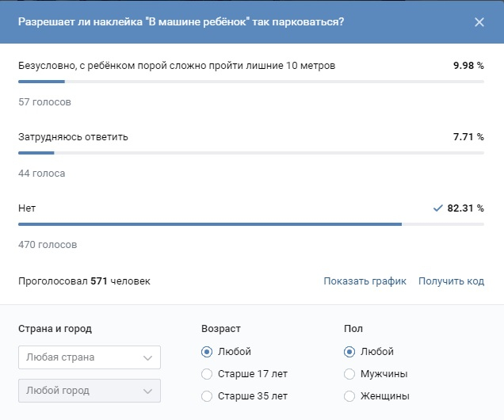Click the Нет answer option

coord(27,208)
